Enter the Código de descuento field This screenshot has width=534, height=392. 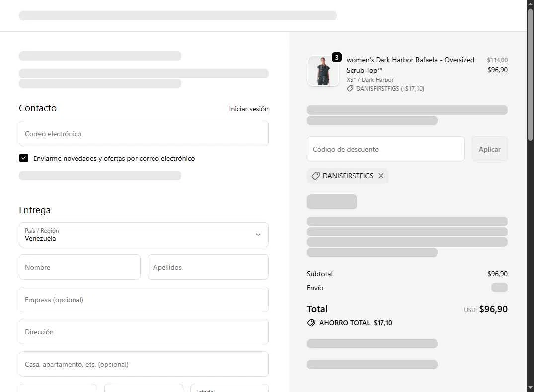(x=385, y=149)
